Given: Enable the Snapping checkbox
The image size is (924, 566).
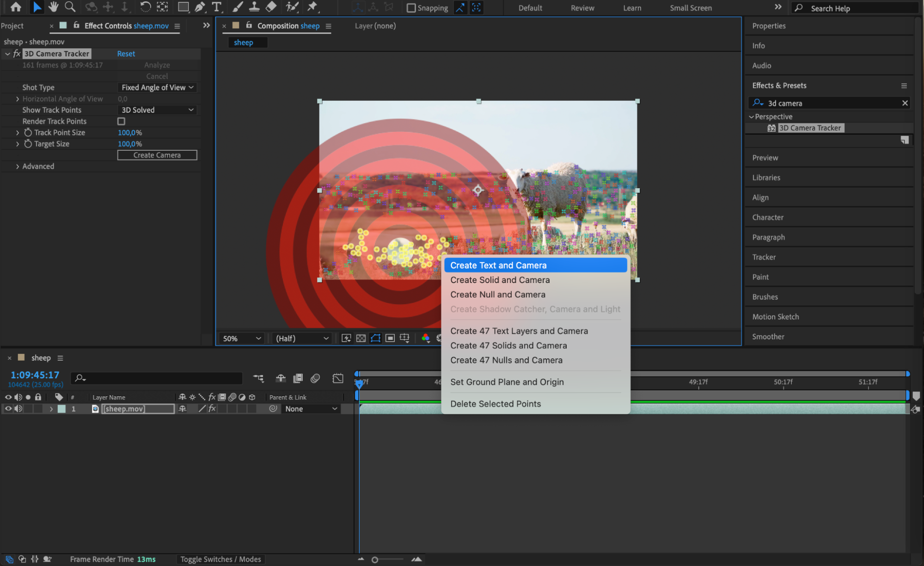Looking at the screenshot, I should pos(411,8).
